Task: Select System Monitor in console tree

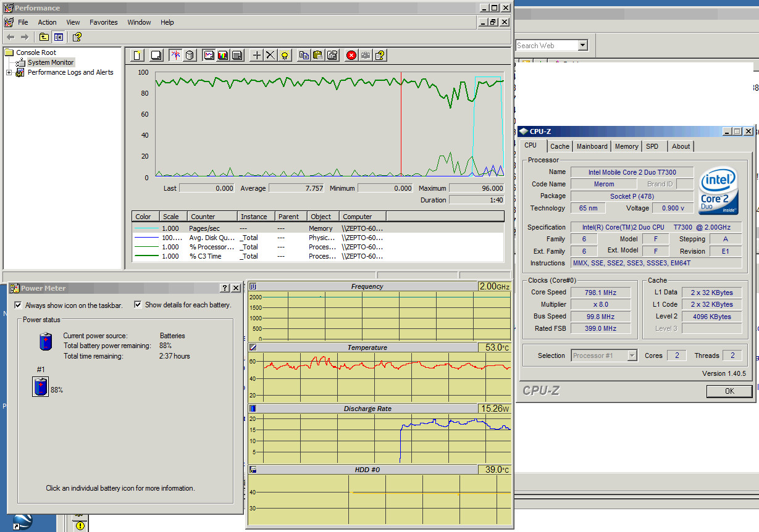Action: click(x=51, y=62)
